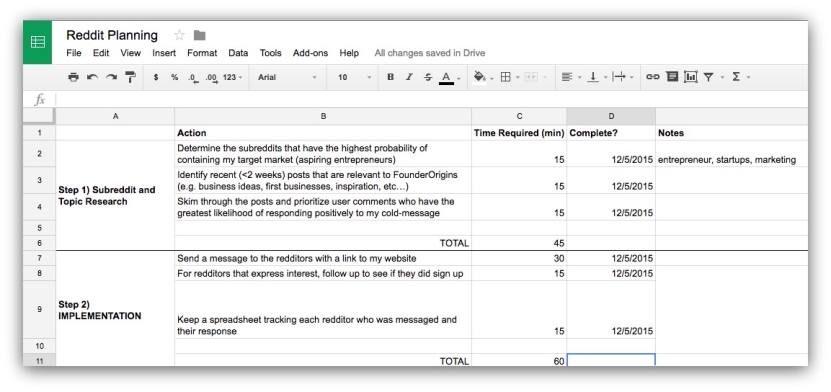This screenshot has height=392, width=831.
Task: Format selection as percent
Action: tap(174, 77)
